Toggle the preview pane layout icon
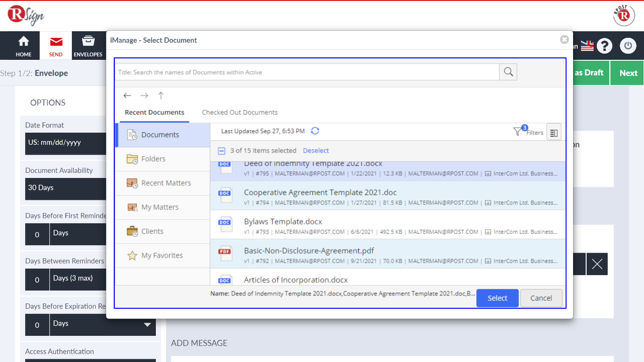Viewport: 644px width, 362px height. [x=553, y=133]
